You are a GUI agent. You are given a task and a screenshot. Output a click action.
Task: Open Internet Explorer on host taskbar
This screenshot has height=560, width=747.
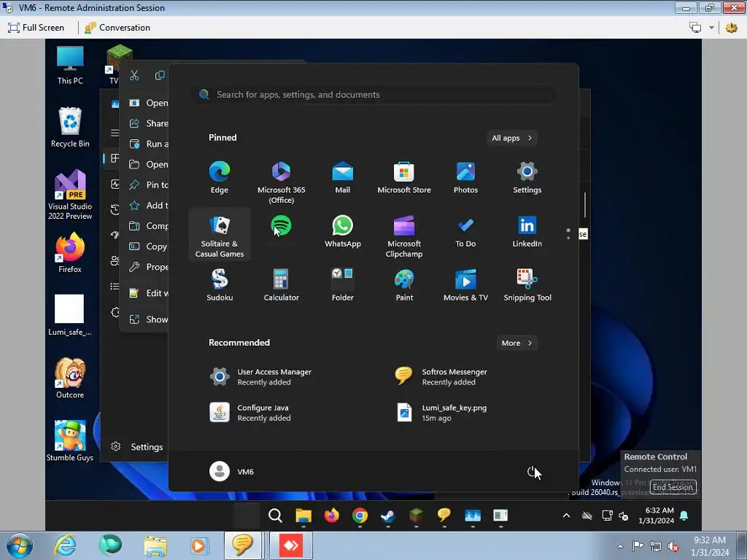tap(65, 545)
